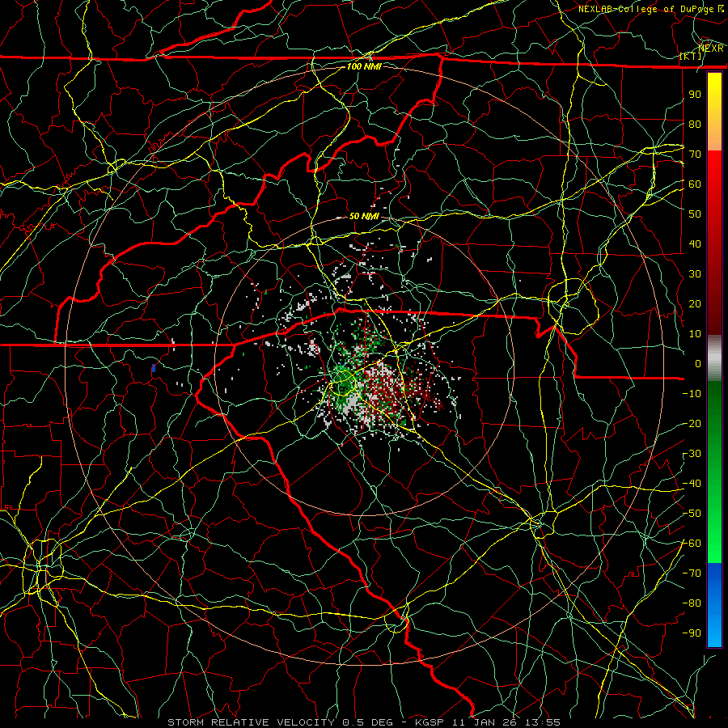The width and height of the screenshot is (728, 728).
Task: Click the positive 50 scale label
Action: pos(695,214)
